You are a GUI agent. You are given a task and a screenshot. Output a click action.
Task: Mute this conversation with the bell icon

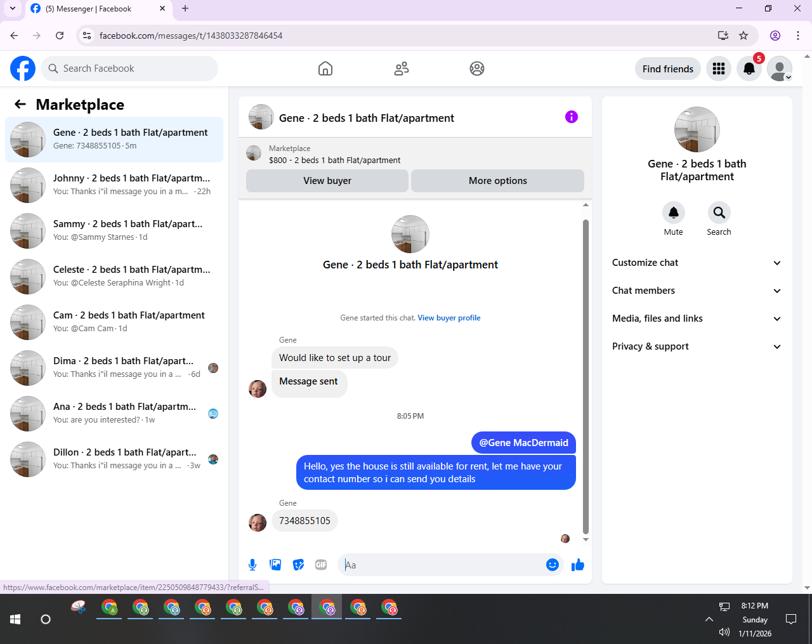tap(674, 213)
